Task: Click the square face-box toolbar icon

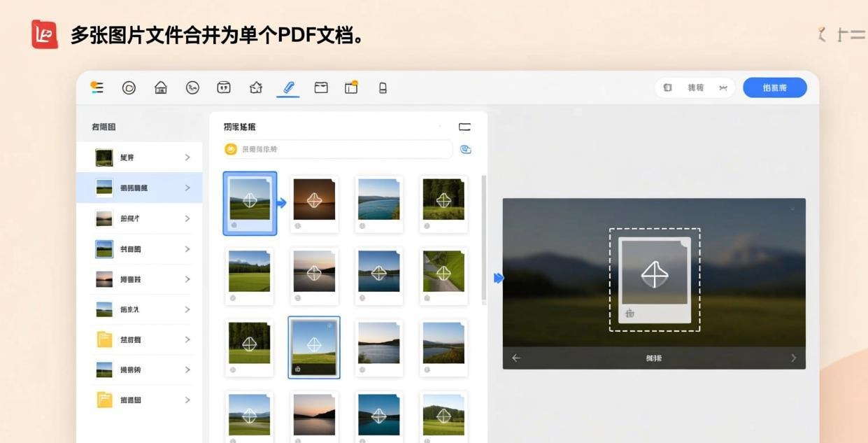Action: pos(224,87)
